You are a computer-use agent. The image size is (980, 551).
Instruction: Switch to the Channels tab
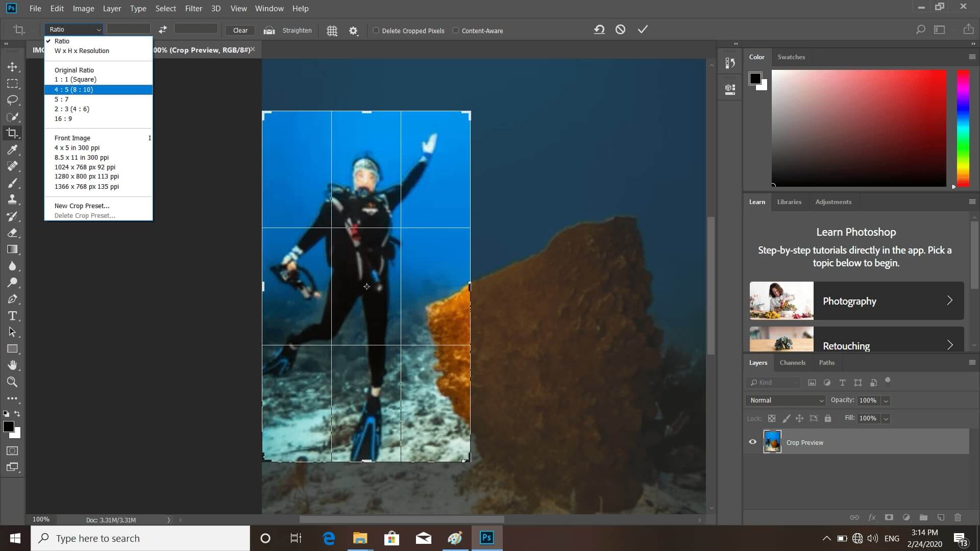792,363
